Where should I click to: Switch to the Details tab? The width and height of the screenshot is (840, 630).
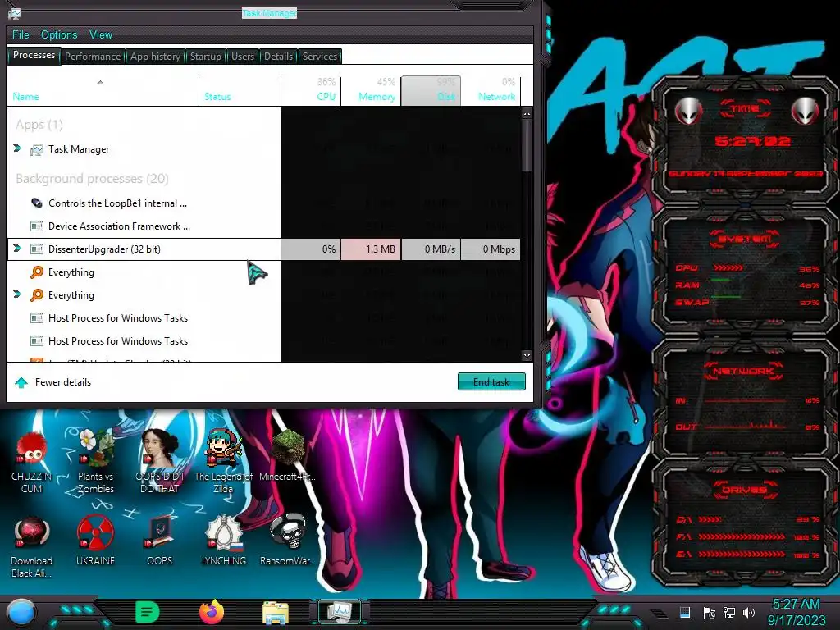click(279, 57)
